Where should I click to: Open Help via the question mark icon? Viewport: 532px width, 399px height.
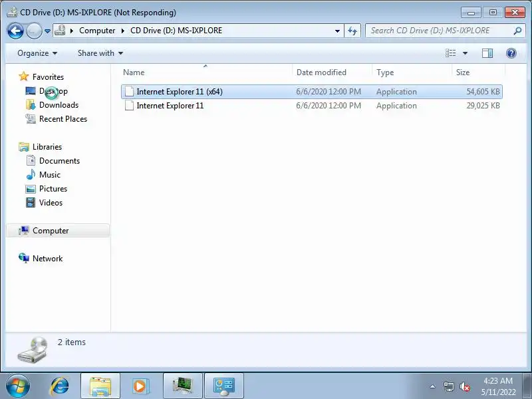tap(511, 53)
